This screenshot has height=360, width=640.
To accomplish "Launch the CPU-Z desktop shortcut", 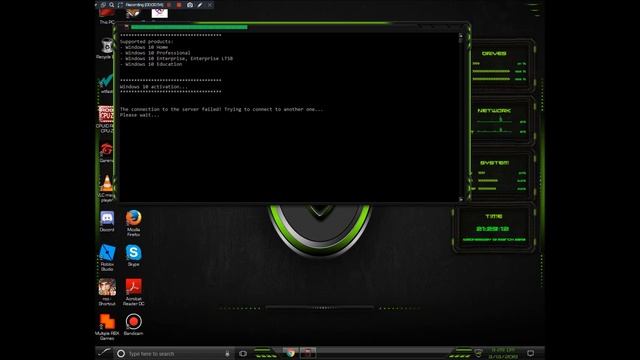I will pos(106,119).
